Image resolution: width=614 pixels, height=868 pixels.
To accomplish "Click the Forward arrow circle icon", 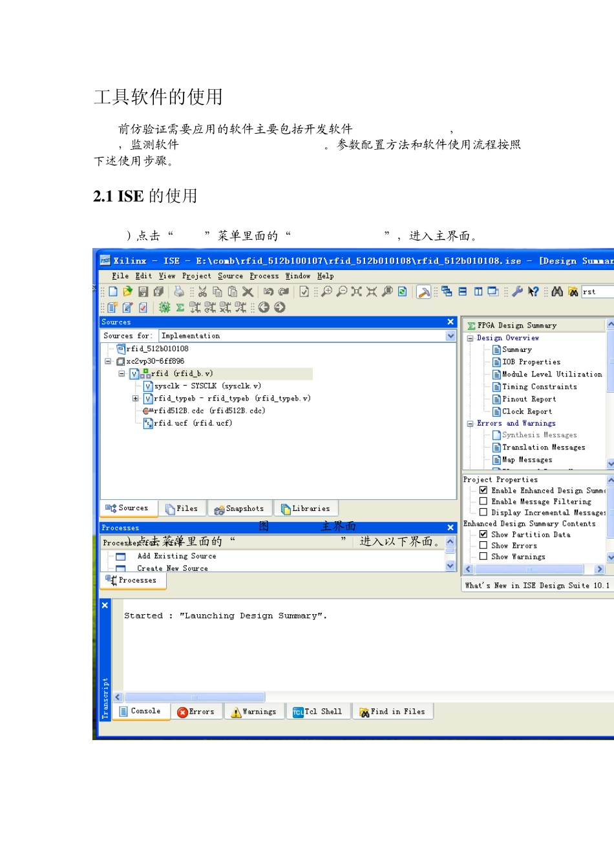I will pos(279,307).
